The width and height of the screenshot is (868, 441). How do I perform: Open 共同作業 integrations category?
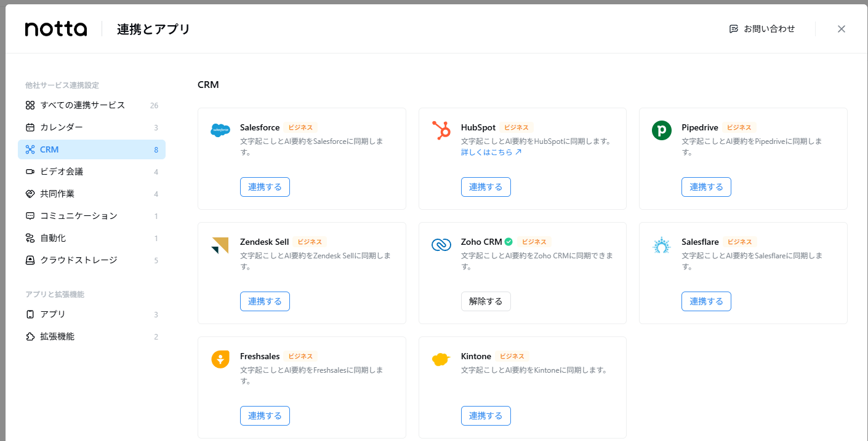(x=92, y=194)
